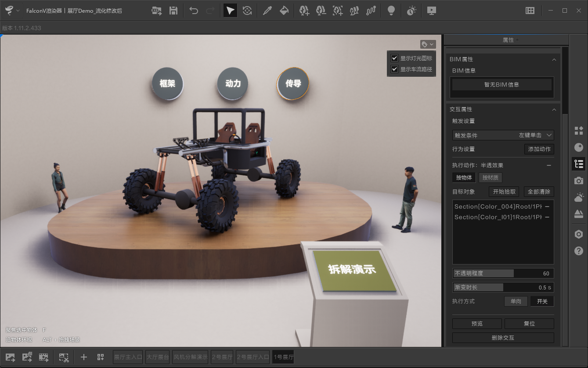Click the add tree plant icon
The image size is (588, 368).
pos(304,11)
